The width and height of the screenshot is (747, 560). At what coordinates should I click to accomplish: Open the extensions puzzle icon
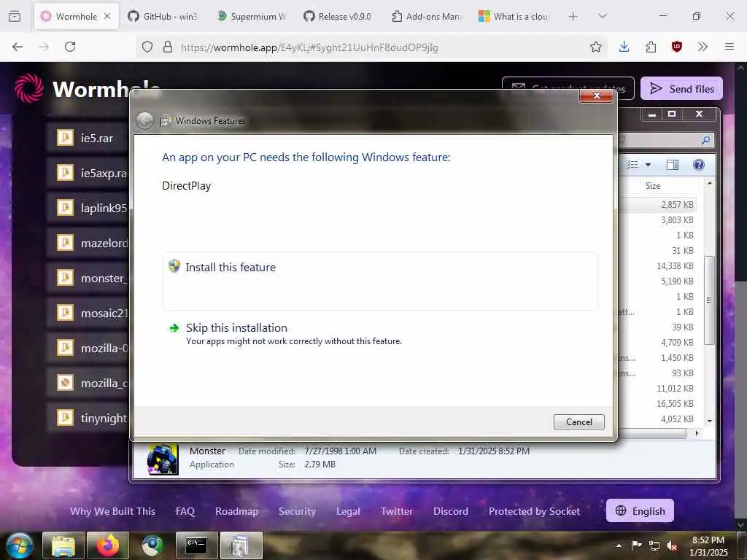click(x=651, y=47)
